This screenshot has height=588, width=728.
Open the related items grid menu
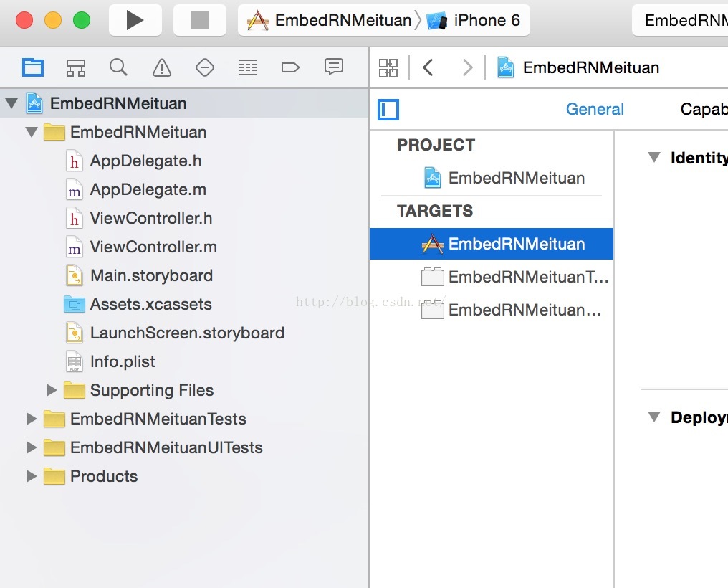point(388,68)
